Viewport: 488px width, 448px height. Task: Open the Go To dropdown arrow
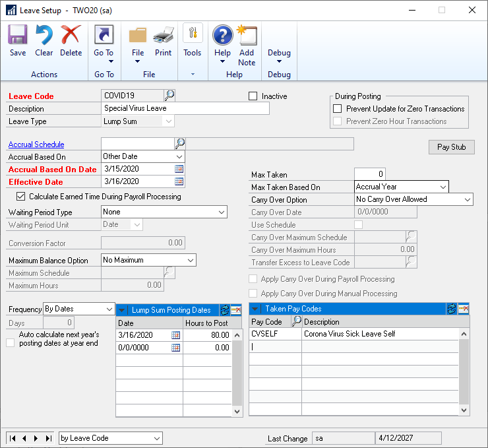111,61
